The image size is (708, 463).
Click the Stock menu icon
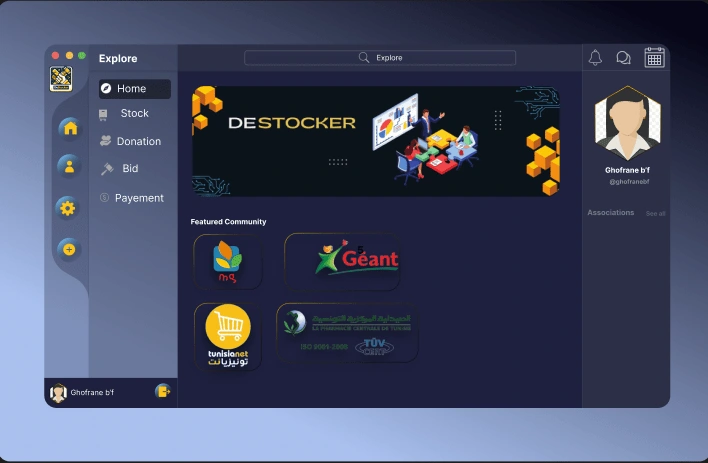[x=103, y=115]
